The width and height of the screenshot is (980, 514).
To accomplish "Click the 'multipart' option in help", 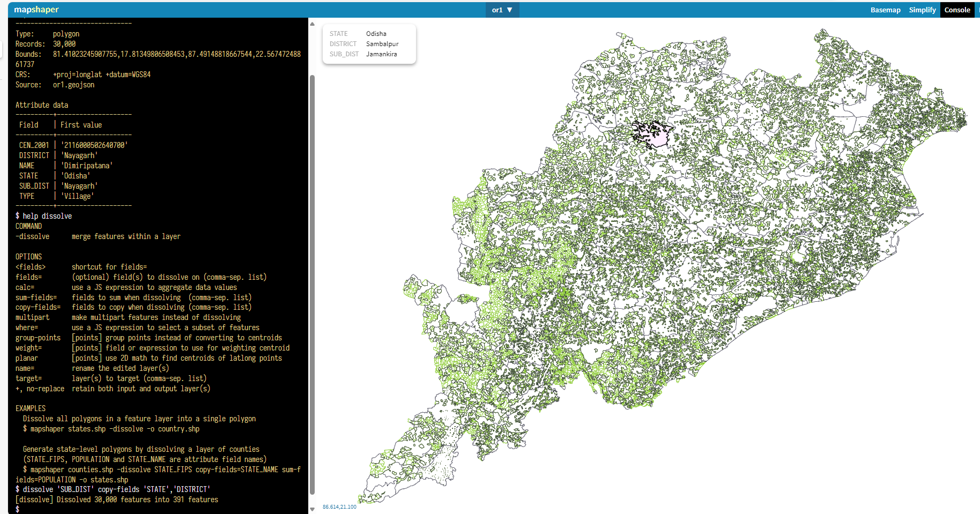I will point(32,317).
